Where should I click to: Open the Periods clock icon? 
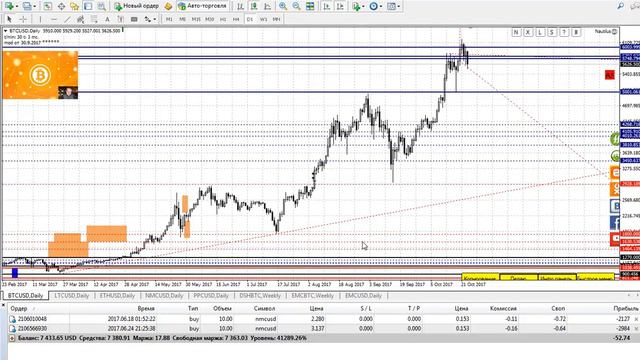373,6
